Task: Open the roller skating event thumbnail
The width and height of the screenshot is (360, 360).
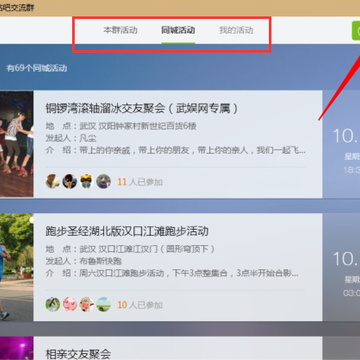Action: pyautogui.click(x=17, y=144)
